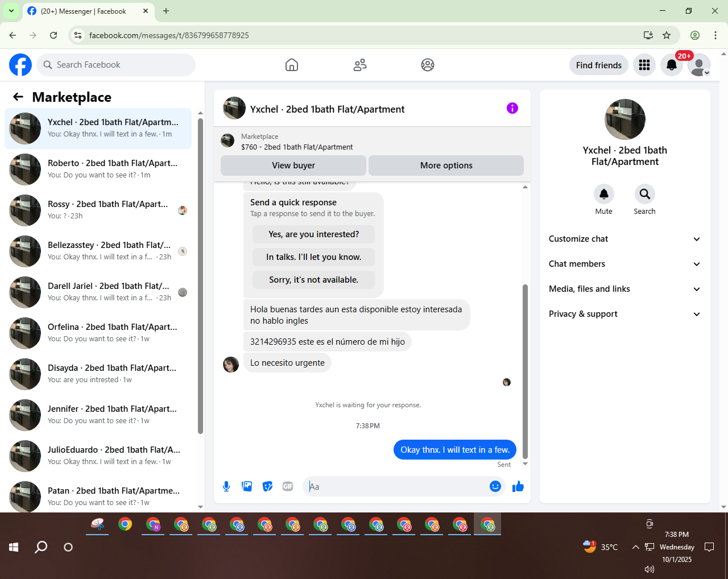Open the GIF picker icon

[288, 486]
